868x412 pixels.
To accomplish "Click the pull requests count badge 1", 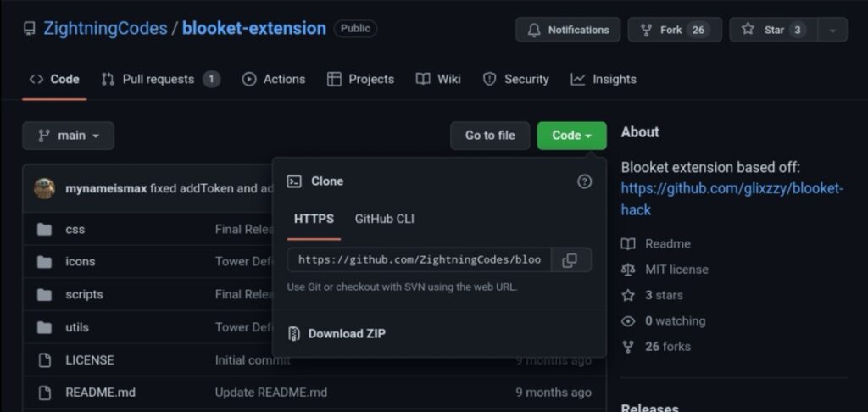I will click(211, 79).
